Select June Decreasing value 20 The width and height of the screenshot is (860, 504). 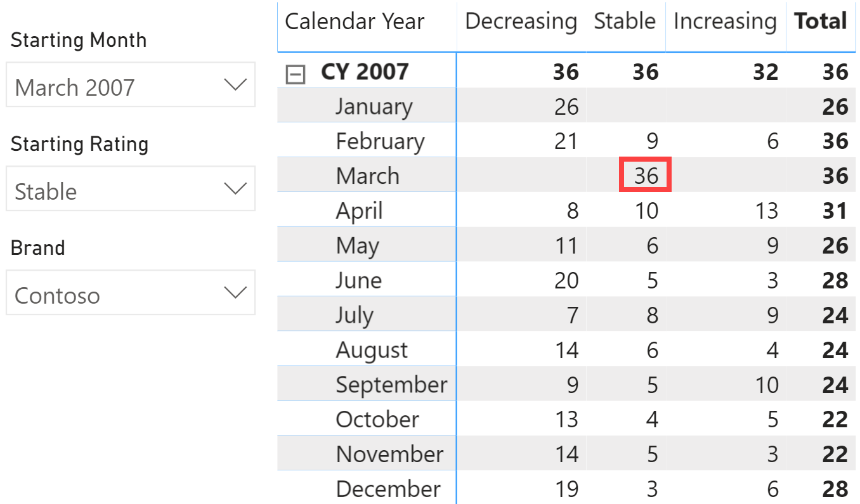point(566,280)
